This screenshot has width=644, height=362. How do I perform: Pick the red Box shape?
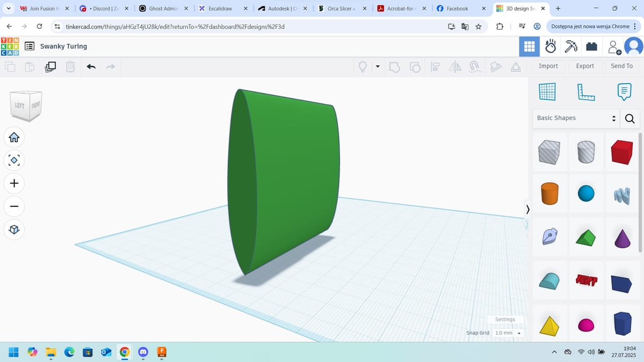click(x=623, y=152)
